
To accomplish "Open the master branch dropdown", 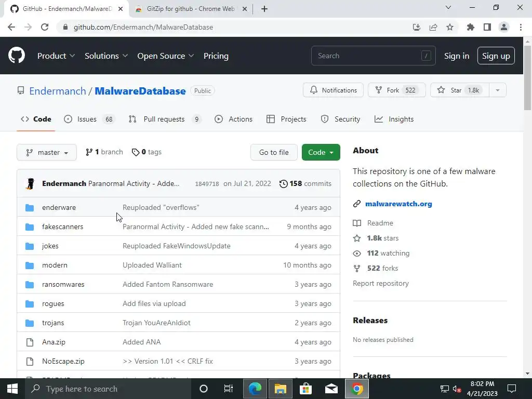I will (x=47, y=152).
